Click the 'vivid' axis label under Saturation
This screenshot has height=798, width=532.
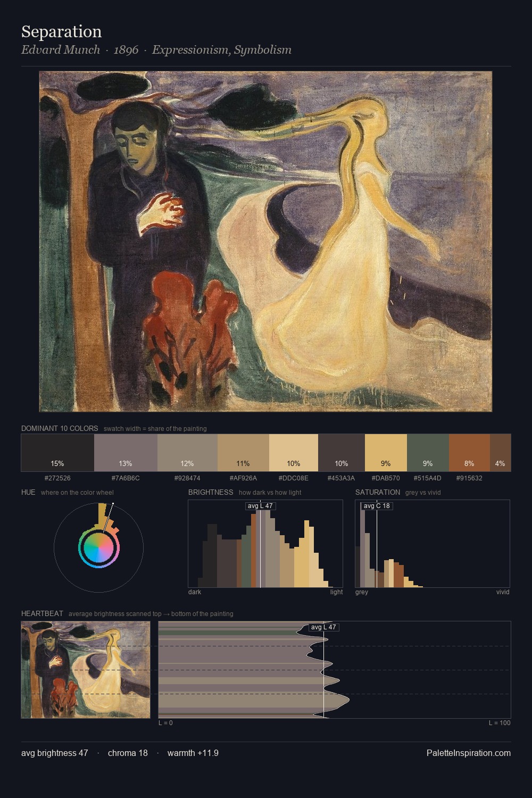(x=503, y=592)
